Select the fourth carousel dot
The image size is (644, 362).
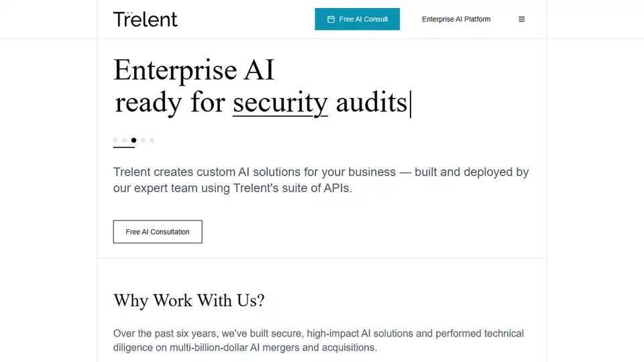pyautogui.click(x=143, y=140)
